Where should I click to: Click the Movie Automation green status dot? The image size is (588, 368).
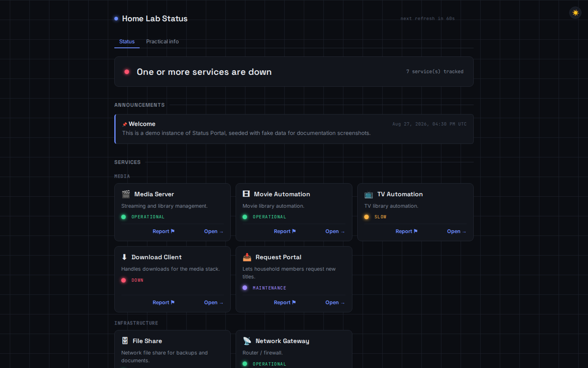coord(245,217)
